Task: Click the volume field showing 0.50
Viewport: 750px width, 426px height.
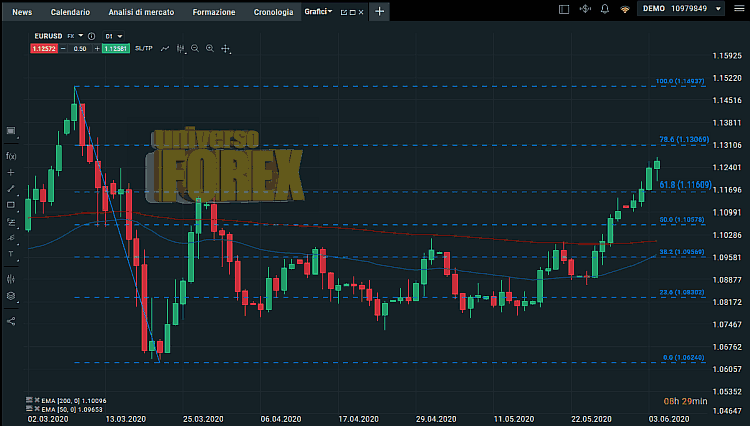Action: [x=81, y=48]
